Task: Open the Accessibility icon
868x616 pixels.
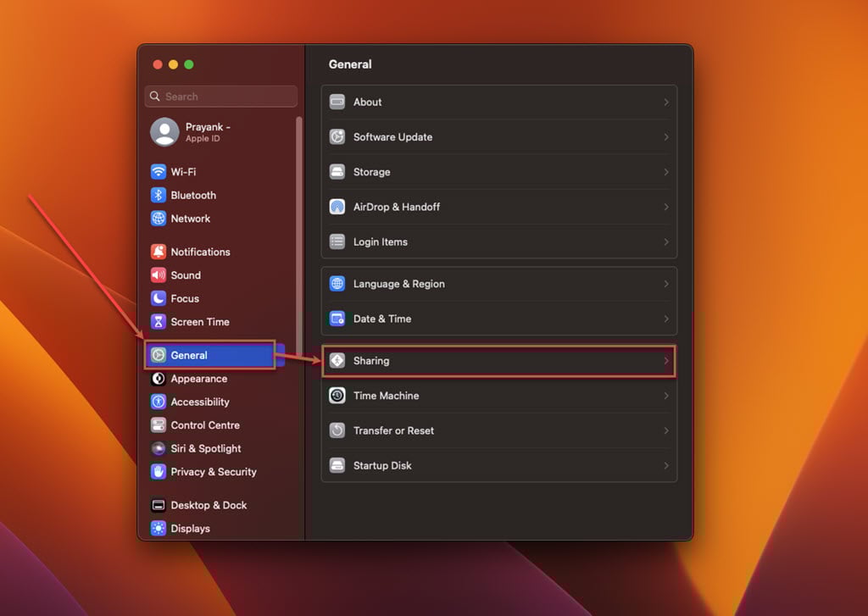Action: coord(159,402)
